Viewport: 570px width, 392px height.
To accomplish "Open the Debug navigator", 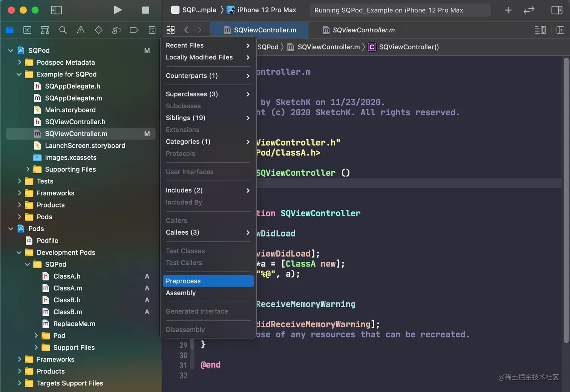I will tap(116, 30).
